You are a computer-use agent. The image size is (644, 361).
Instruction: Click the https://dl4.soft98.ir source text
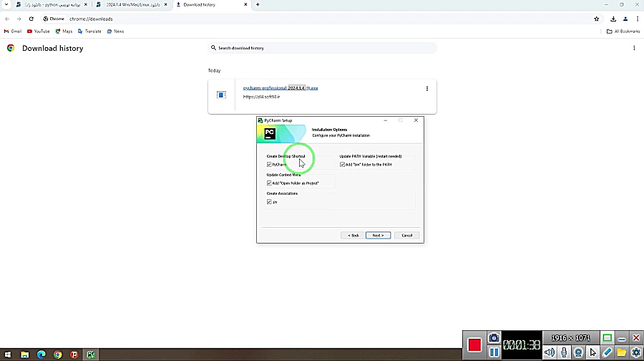(x=262, y=97)
